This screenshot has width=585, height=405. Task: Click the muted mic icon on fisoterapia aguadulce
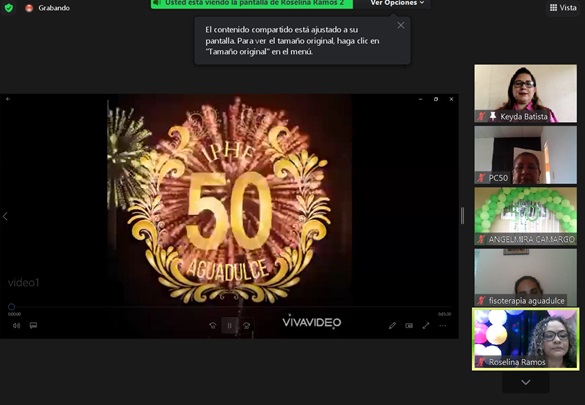481,300
